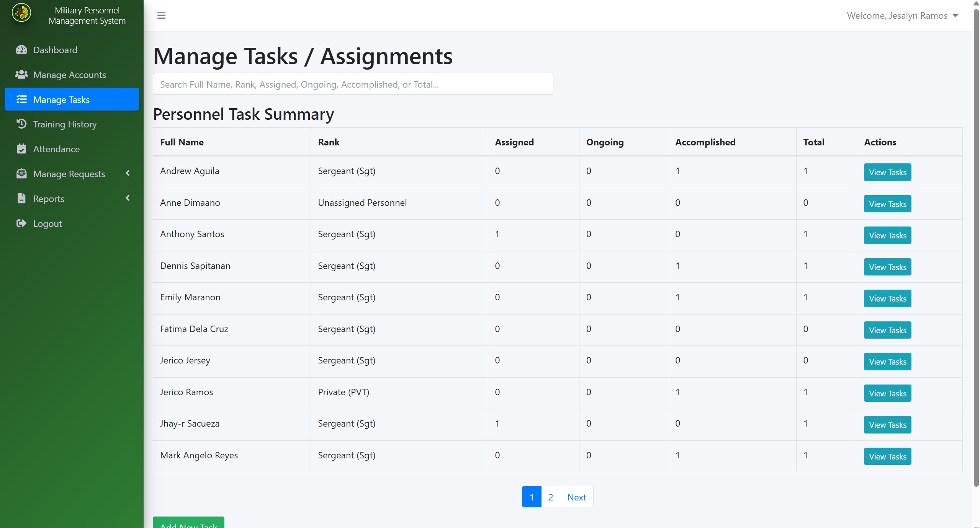Image resolution: width=980 pixels, height=528 pixels.
Task: Expand Reports submenu chevron
Action: coord(128,198)
